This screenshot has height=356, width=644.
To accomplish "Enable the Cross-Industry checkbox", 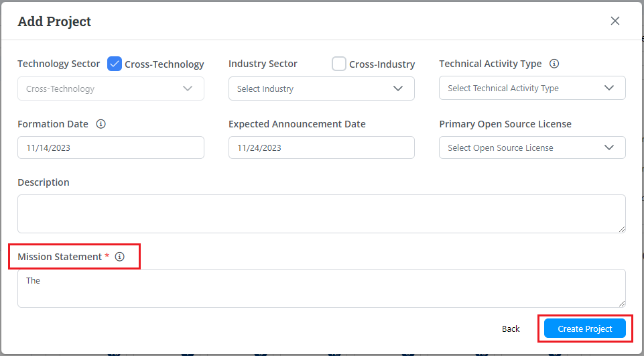I will click(339, 64).
